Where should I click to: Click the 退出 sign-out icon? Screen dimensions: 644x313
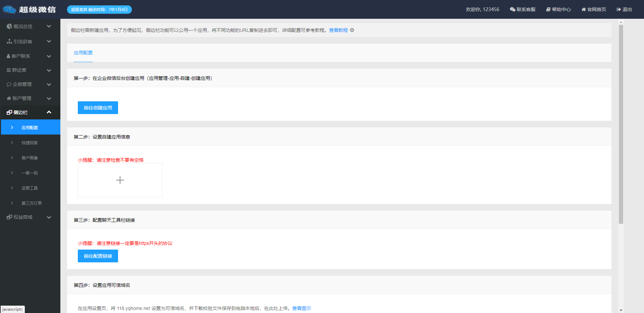619,9
